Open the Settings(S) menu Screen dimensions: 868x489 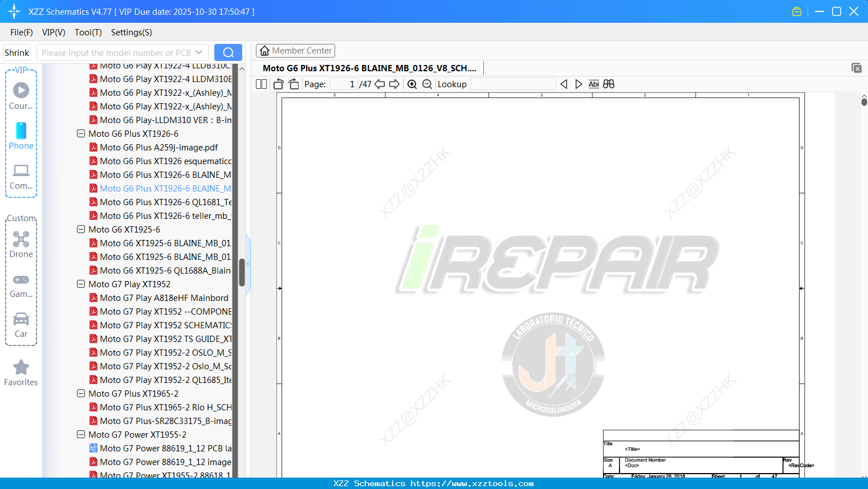[132, 32]
